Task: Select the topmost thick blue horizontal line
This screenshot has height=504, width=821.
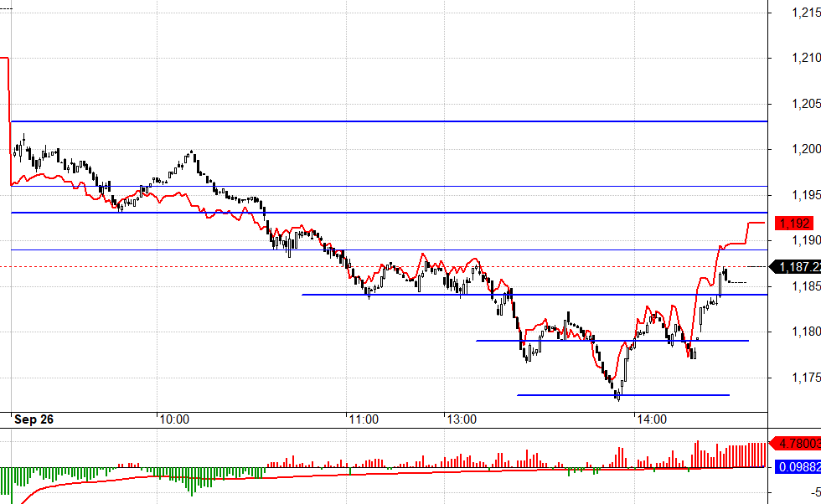Action: [x=385, y=121]
